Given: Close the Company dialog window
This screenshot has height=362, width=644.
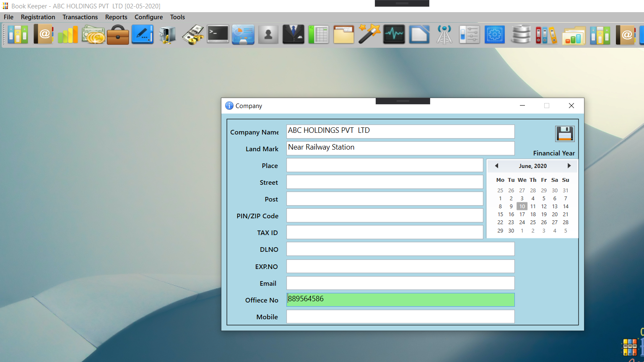Looking at the screenshot, I should (x=571, y=106).
